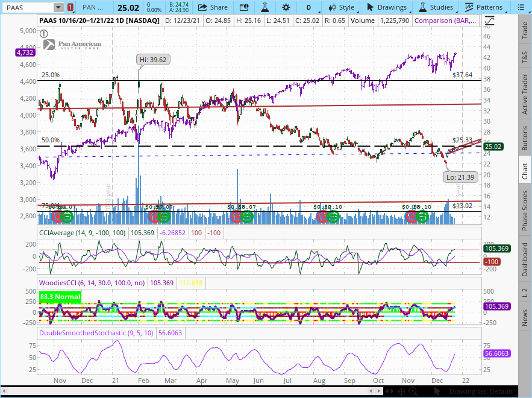Open the Trade side tab
Screen dimensions: 532x398
[525, 30]
